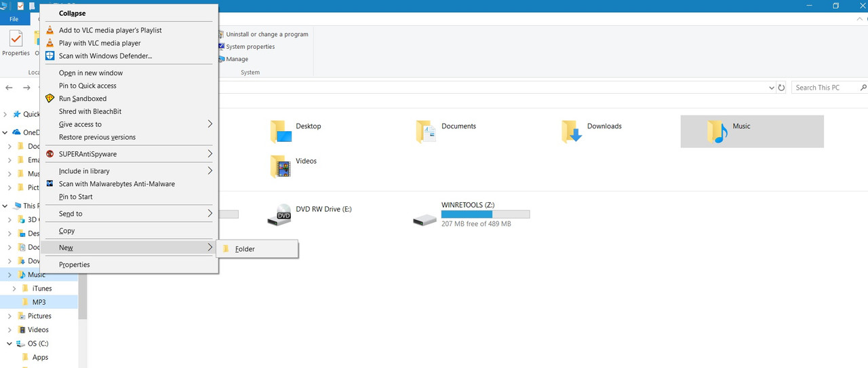
Task: Collapse the This PC tree node
Action: [x=5, y=206]
